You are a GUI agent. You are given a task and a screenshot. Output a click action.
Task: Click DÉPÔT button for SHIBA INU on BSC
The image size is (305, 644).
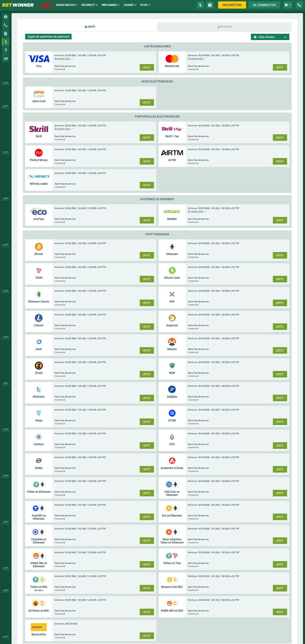[280, 612]
